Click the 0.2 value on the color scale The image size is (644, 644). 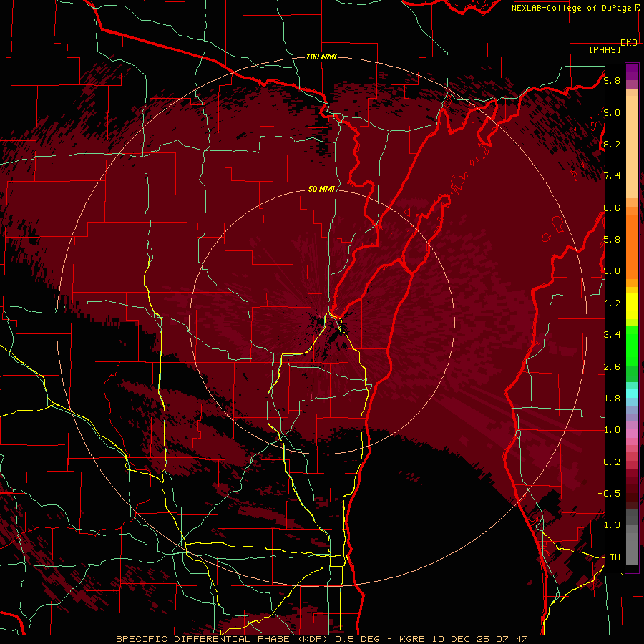[x=612, y=462]
